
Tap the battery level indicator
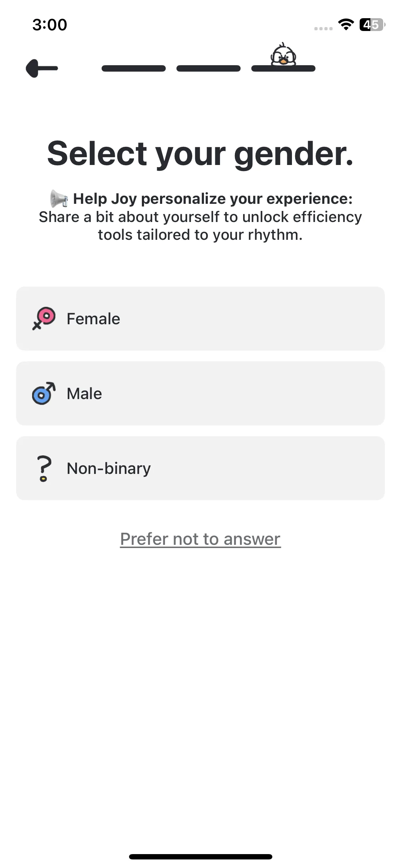(372, 25)
